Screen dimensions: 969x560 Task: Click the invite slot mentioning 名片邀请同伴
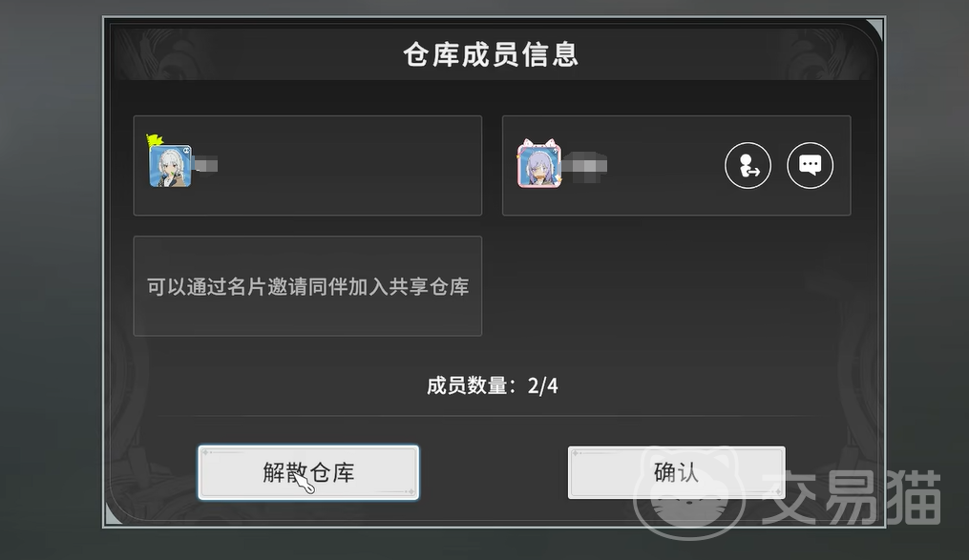pos(307,286)
